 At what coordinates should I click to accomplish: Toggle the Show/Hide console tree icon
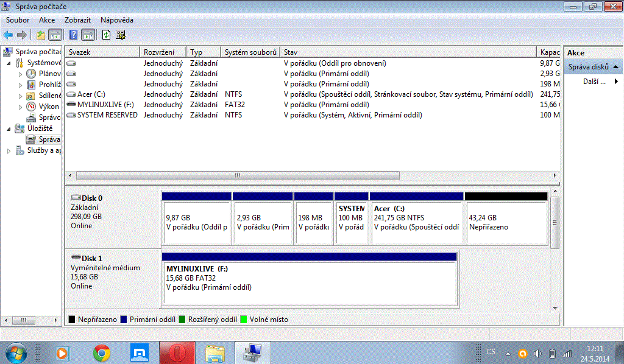pyautogui.click(x=55, y=35)
